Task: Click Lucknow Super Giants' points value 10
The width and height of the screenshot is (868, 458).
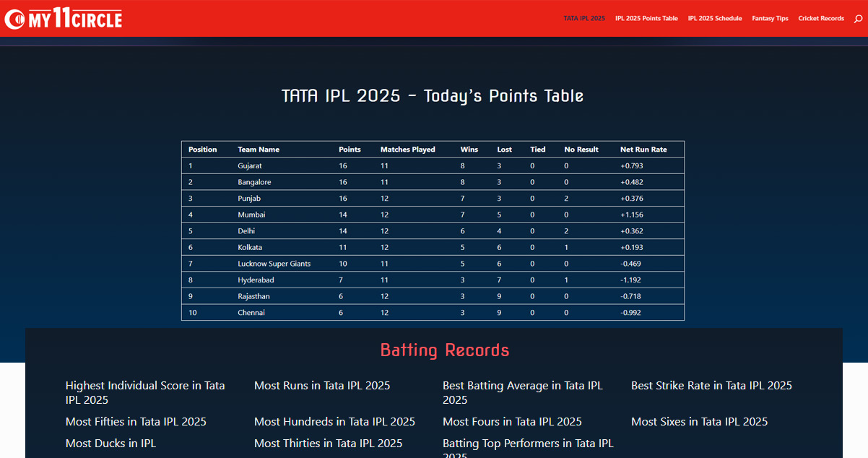Action: coord(343,264)
